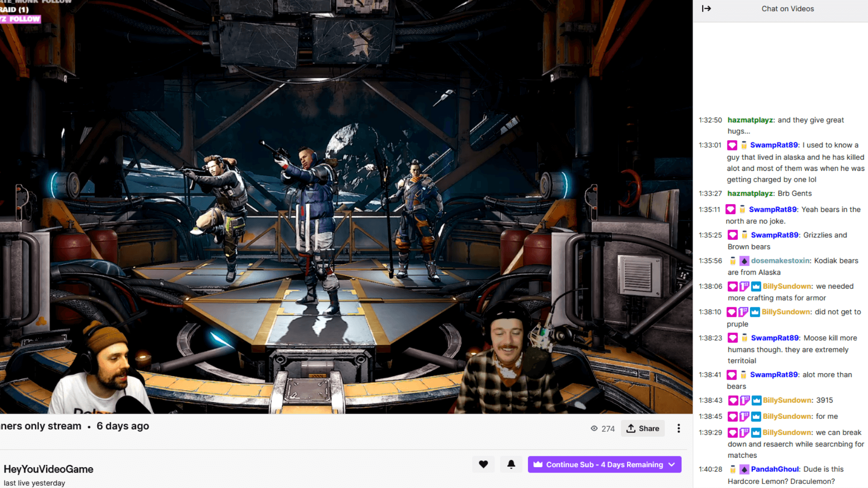Click the heart badge beside BillySundown at 1:38:43
Viewport: 868px width, 488px height.
coord(733,401)
